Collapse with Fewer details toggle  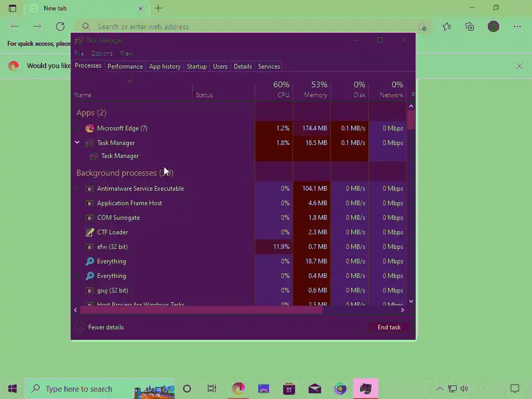click(x=99, y=327)
